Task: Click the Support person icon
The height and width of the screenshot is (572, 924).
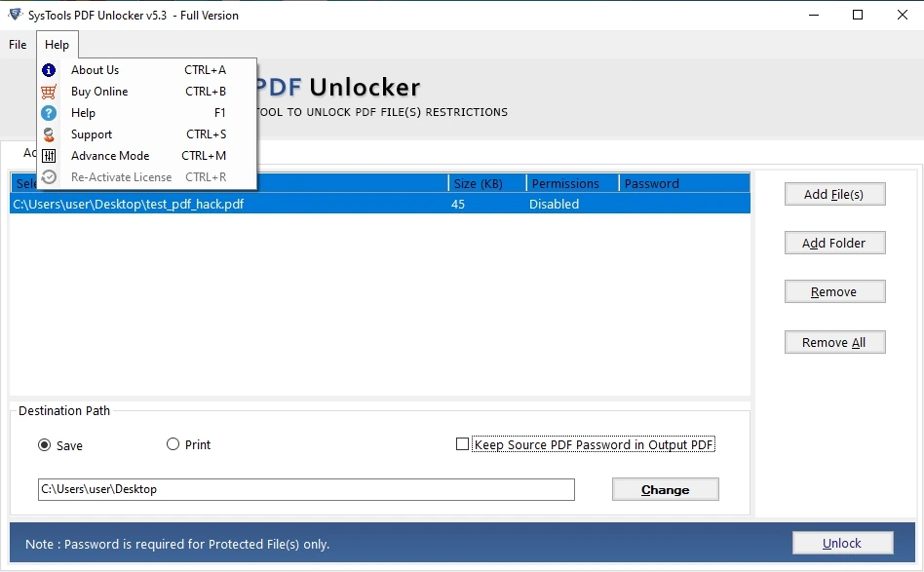Action: pyautogui.click(x=49, y=134)
